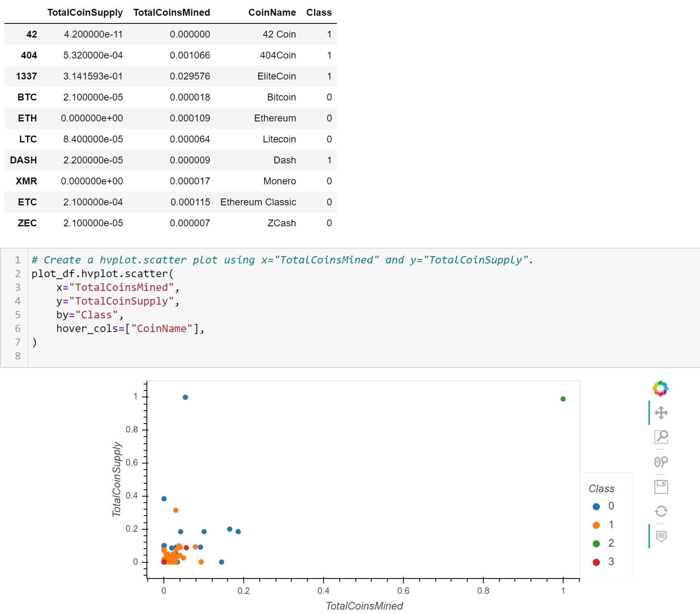Click the EliteCoin name cell

[277, 76]
